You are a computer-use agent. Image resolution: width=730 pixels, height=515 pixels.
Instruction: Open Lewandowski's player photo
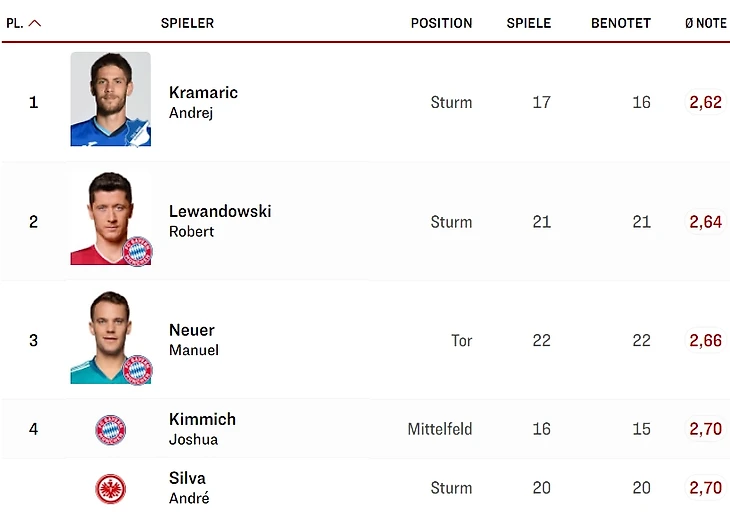[x=108, y=219]
